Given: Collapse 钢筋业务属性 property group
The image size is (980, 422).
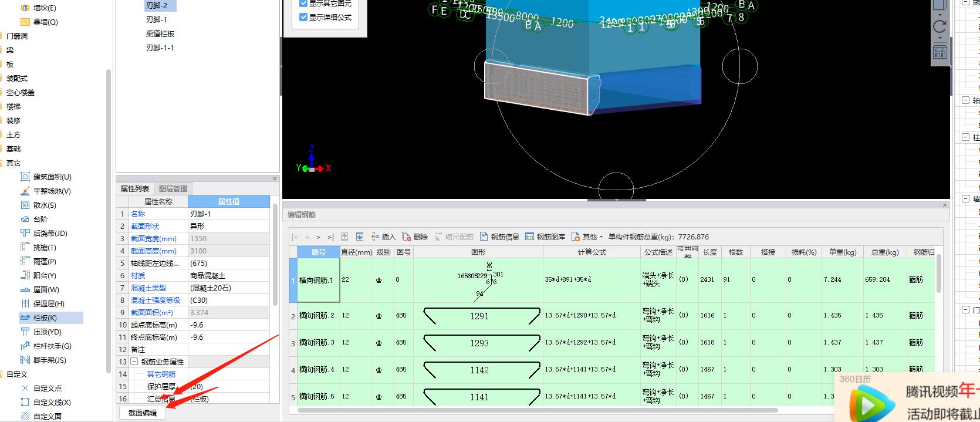Looking at the screenshot, I should point(134,362).
